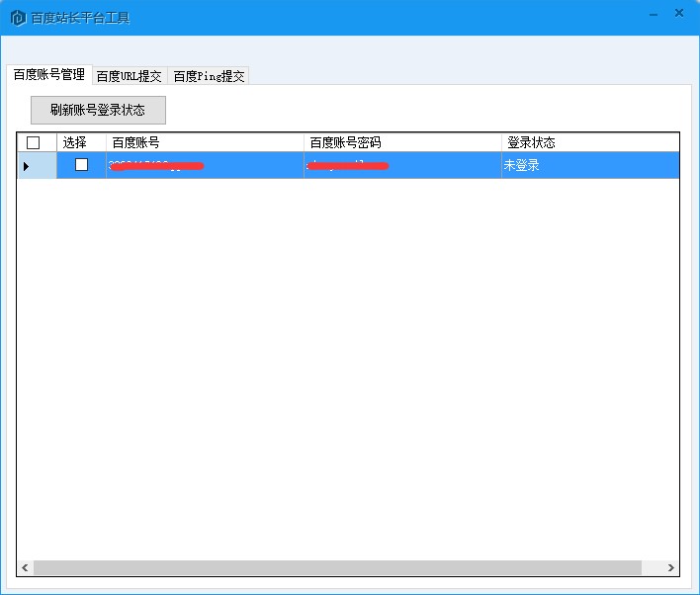
Task: Minimize the 百度站长平台工具 window
Action: 654,14
